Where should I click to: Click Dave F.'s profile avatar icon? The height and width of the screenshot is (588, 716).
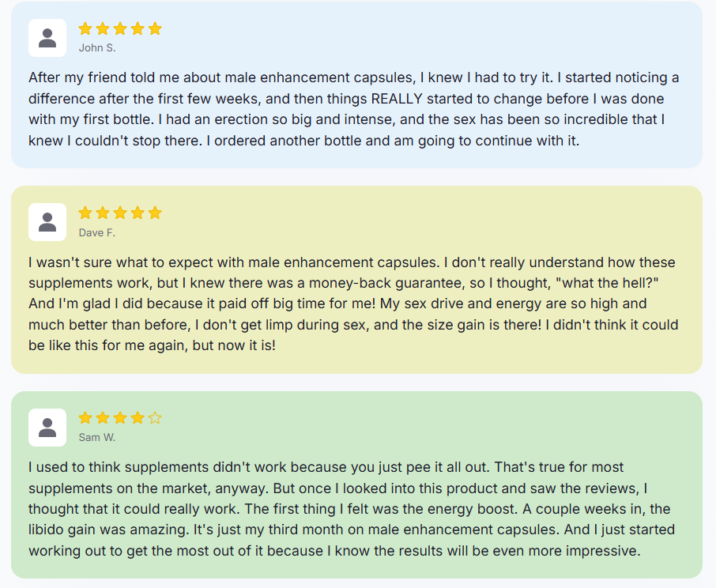pos(47,222)
